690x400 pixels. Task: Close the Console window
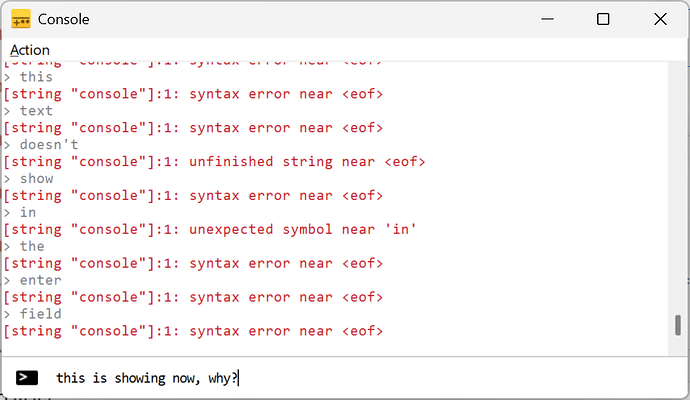[x=660, y=19]
